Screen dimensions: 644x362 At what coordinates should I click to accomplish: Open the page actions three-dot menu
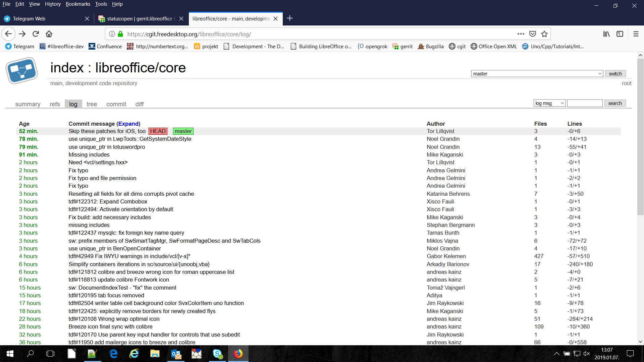pyautogui.click(x=521, y=34)
